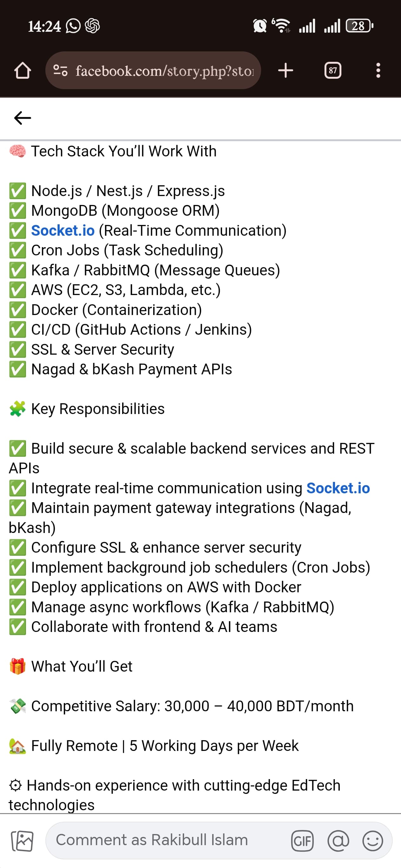Screen dimensions: 401x868
Task: Go back using the arrow icon
Action: pyautogui.click(x=23, y=118)
